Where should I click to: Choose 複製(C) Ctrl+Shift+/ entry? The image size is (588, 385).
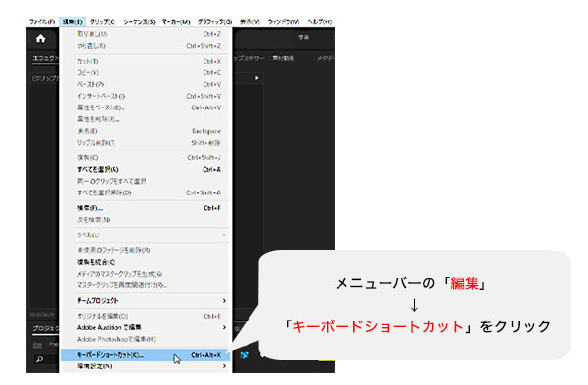tap(146, 157)
